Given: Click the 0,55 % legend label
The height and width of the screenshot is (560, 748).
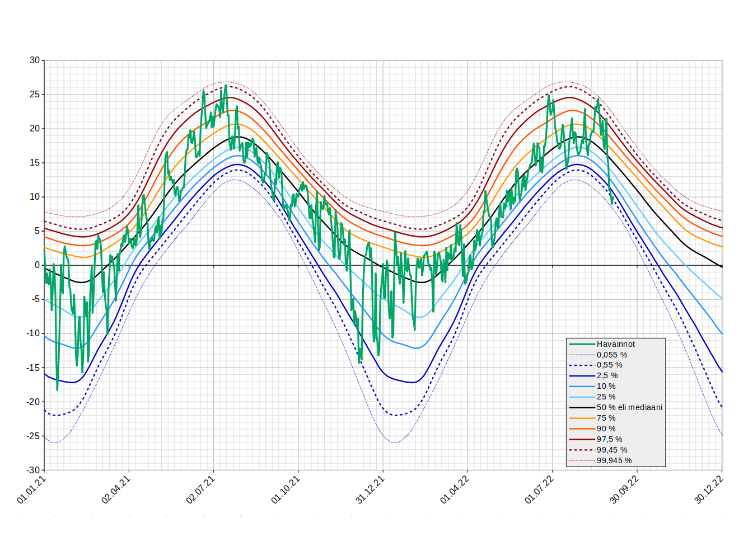Looking at the screenshot, I should click(609, 365).
